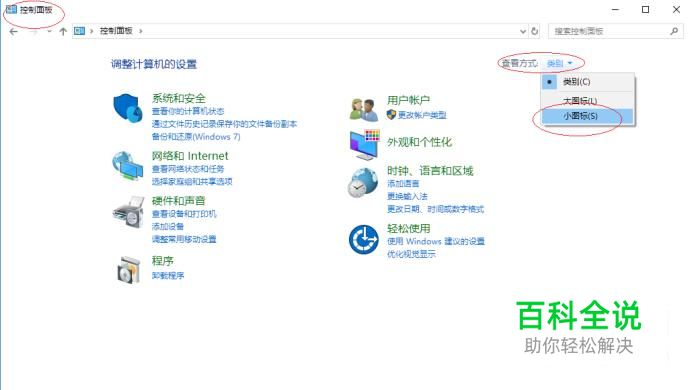This screenshot has width=692, height=390.
Task: Click 控制面板 breadcrumb in address bar
Action: click(x=116, y=31)
